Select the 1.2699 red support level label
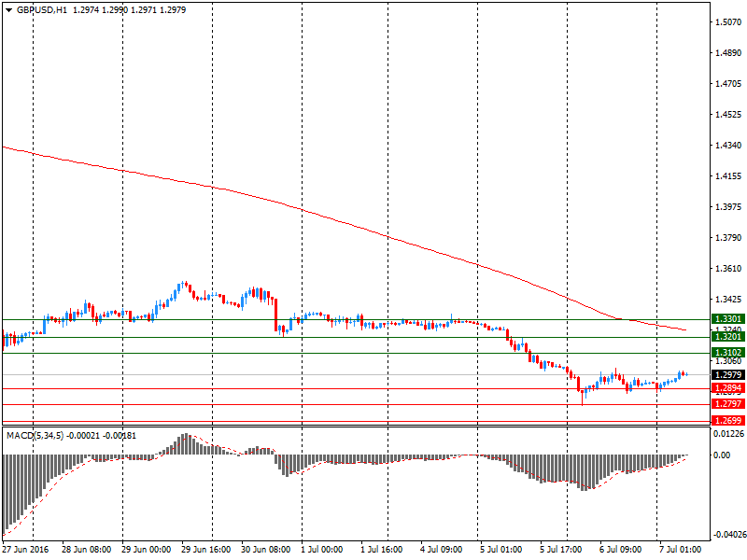The width and height of the screenshot is (747, 560). [728, 421]
